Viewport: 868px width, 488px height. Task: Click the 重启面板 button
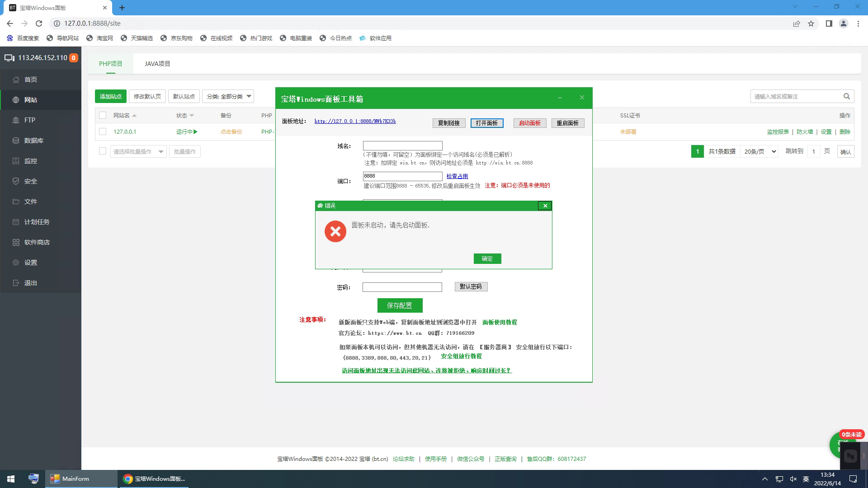tap(568, 123)
